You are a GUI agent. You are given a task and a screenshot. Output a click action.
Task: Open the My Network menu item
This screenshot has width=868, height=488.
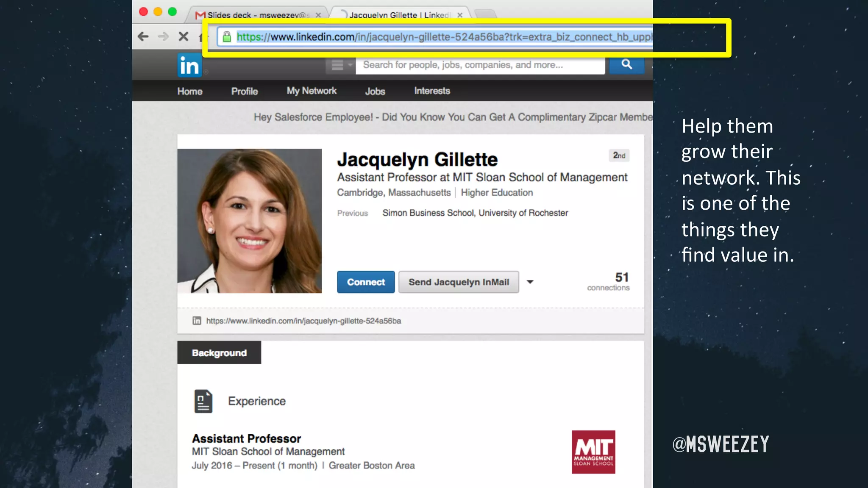312,91
